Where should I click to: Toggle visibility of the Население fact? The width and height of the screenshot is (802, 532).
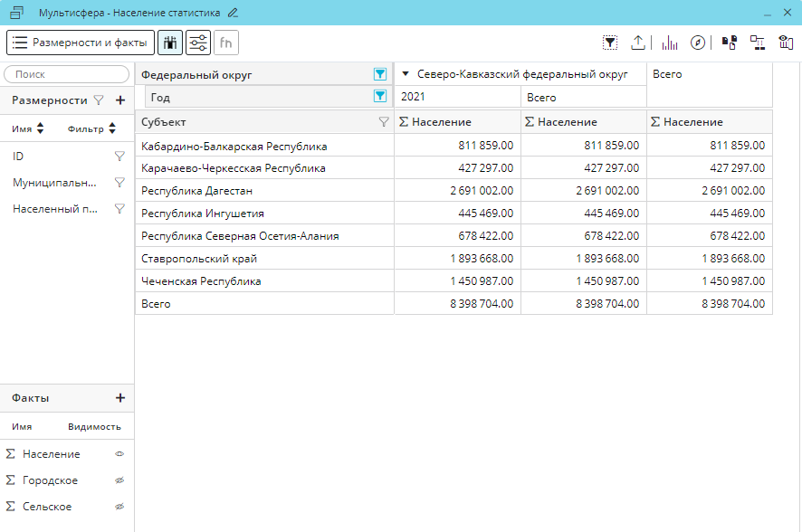(119, 454)
